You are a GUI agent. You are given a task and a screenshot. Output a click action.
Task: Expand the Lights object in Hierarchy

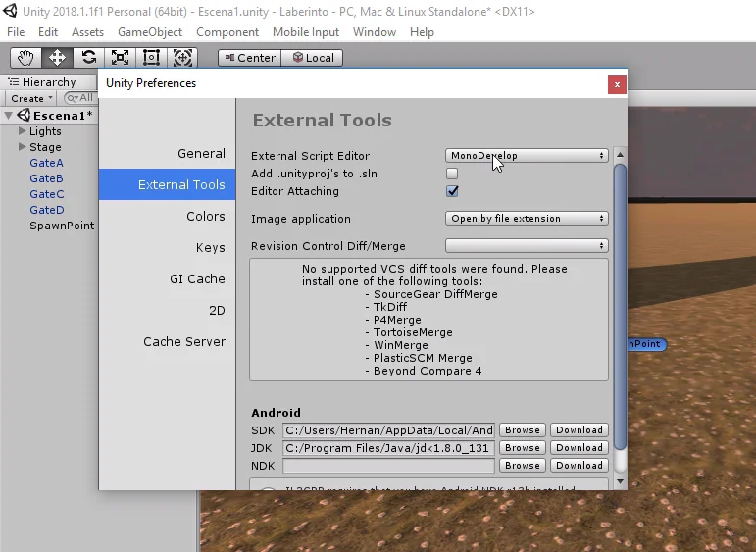[x=22, y=131]
